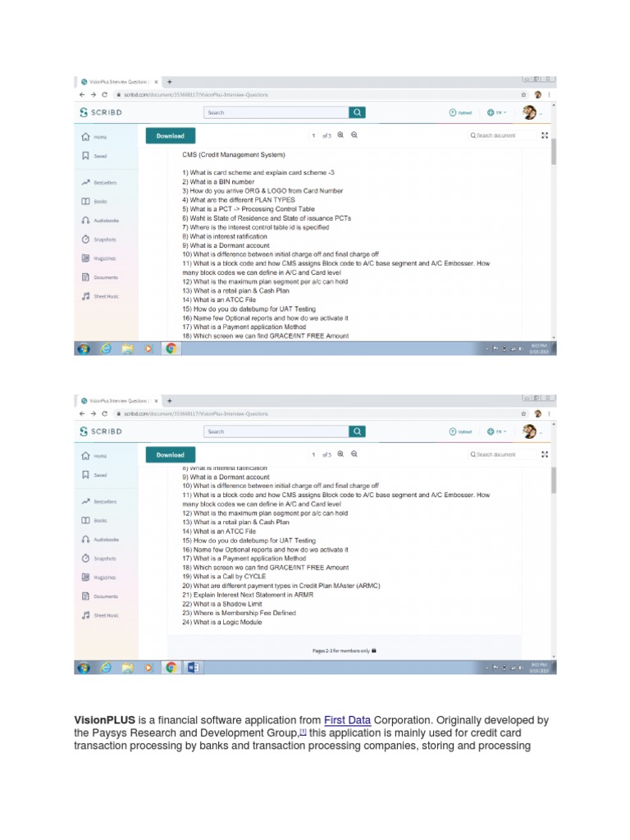This screenshot has height=840, width=630.
Task: Click '24) What is a Logic Module' line
Action: [x=222, y=622]
